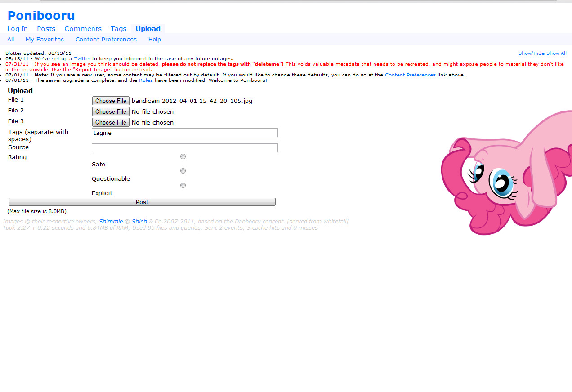Select the Explicit rating radio button
The image size is (572, 392).
[183, 185]
